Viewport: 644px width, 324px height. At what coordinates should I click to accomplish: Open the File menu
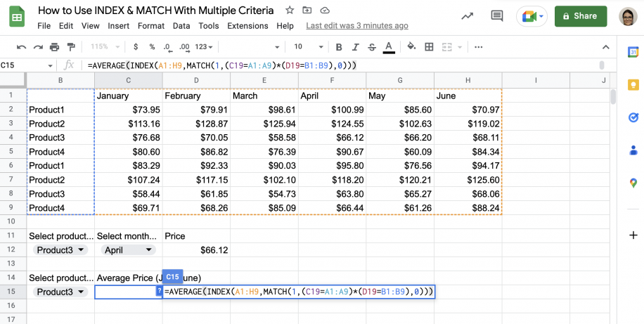click(44, 26)
